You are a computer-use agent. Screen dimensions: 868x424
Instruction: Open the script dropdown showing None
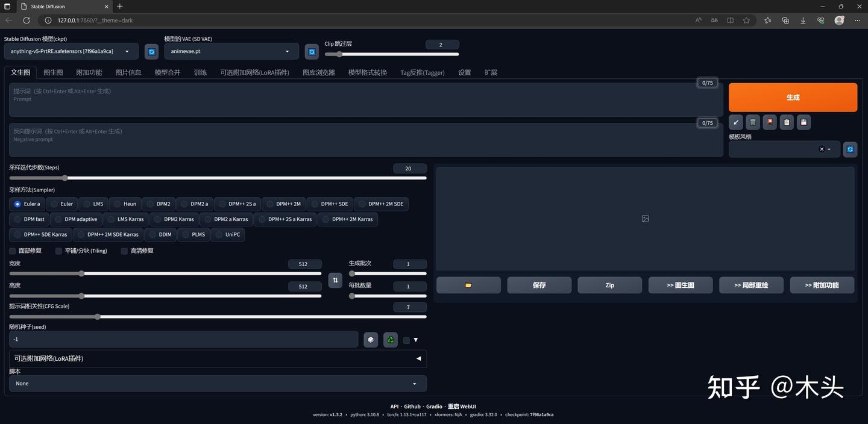pos(218,384)
